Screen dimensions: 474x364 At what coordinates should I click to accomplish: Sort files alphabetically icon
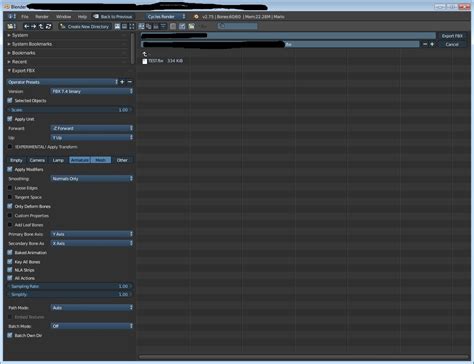tap(141, 26)
